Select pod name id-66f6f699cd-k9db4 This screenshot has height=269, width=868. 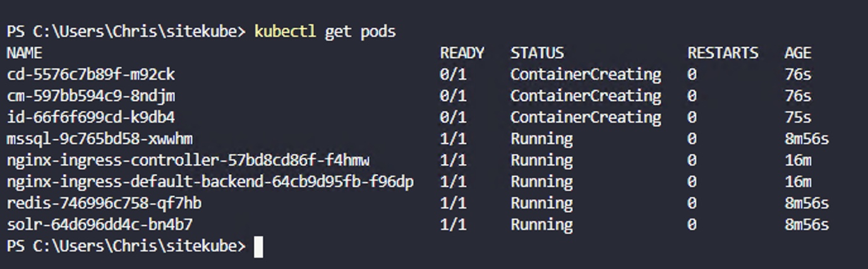(x=91, y=117)
